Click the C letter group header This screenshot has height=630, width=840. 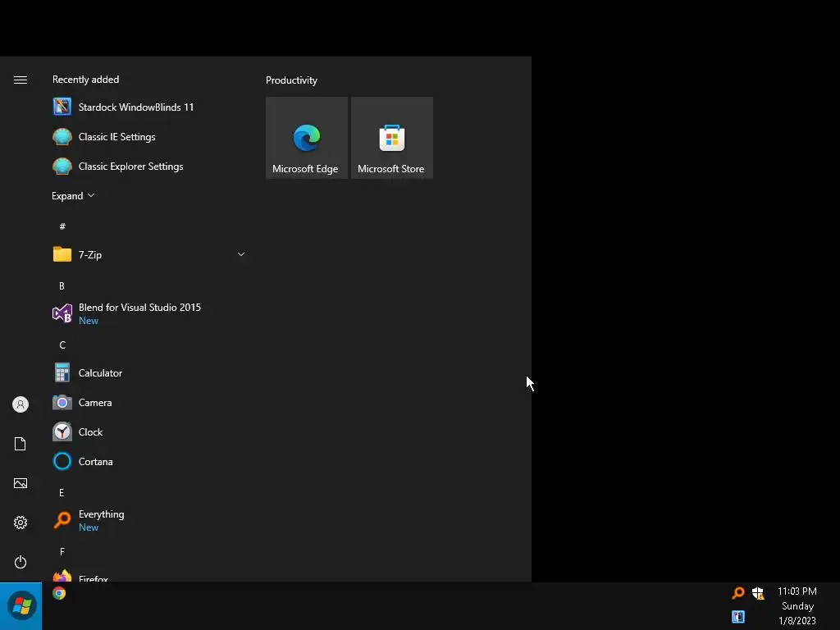tap(62, 345)
